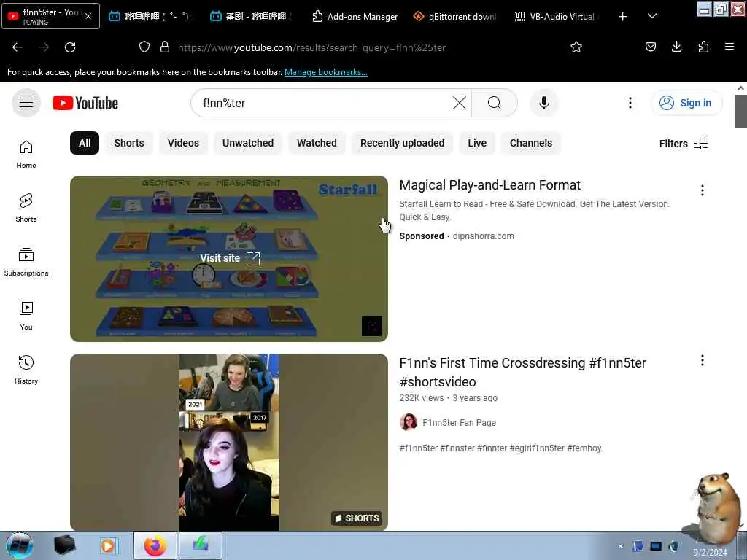The width and height of the screenshot is (747, 560).
Task: Click F1nn5ter Fan Page avatar
Action: [409, 422]
